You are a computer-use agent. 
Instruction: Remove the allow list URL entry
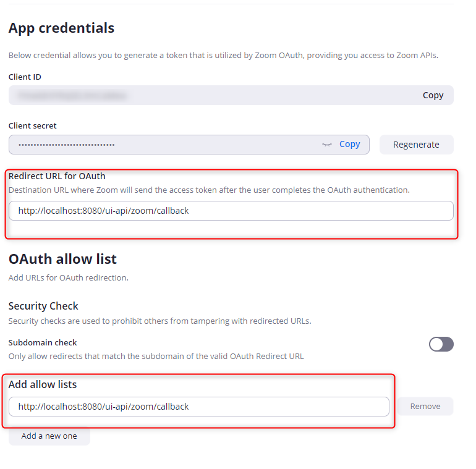(x=425, y=407)
